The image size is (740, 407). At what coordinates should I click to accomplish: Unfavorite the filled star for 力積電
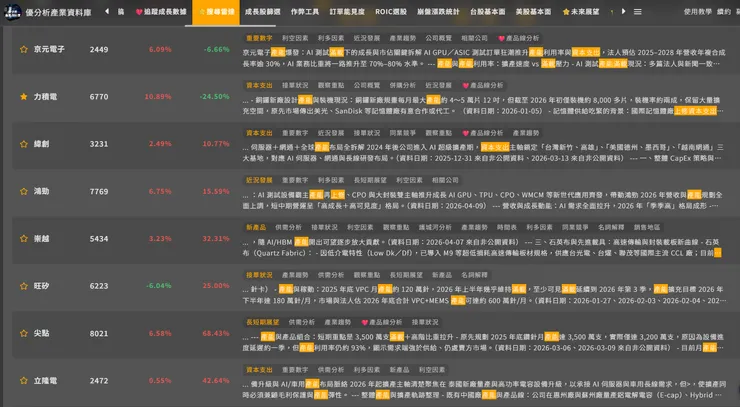coord(24,96)
